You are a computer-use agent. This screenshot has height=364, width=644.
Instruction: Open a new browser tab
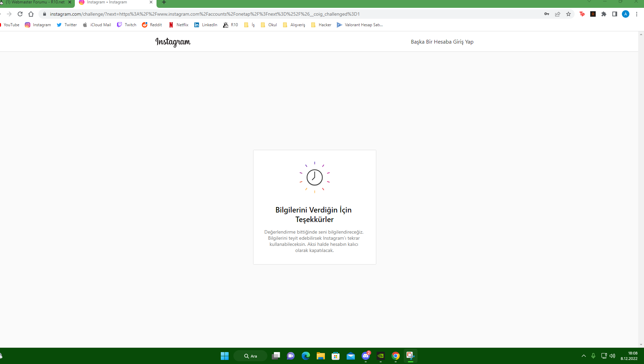164,2
